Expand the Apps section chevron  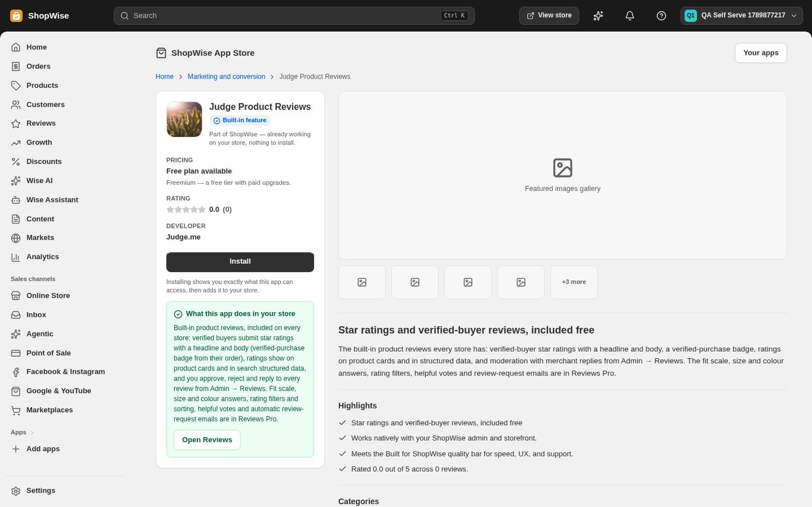pos(32,432)
